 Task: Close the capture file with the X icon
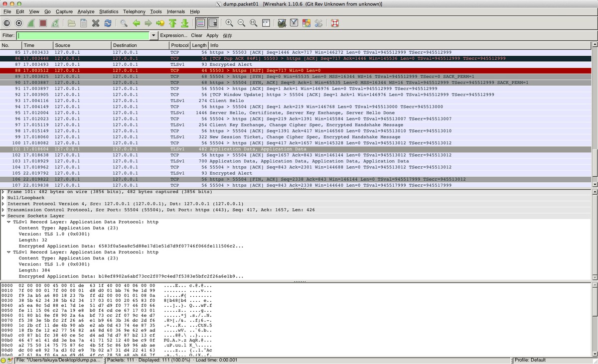pyautogui.click(x=96, y=23)
